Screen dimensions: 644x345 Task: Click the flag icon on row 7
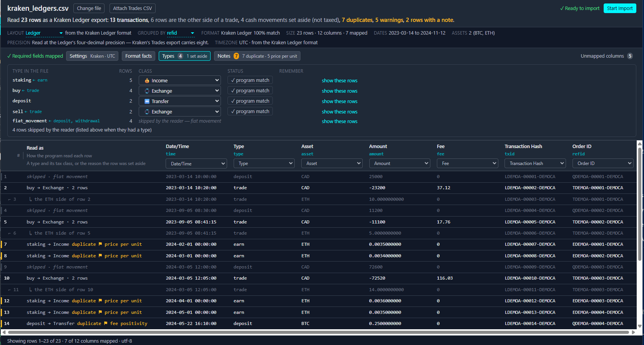point(100,244)
